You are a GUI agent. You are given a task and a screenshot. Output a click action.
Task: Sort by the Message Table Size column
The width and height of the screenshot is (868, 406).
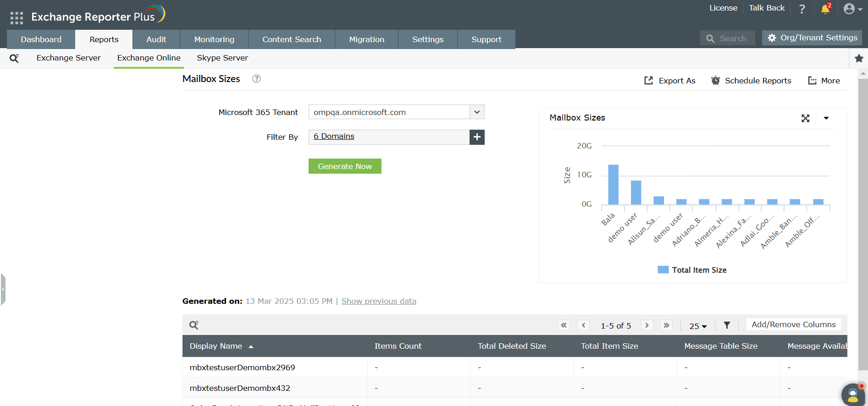coord(721,346)
